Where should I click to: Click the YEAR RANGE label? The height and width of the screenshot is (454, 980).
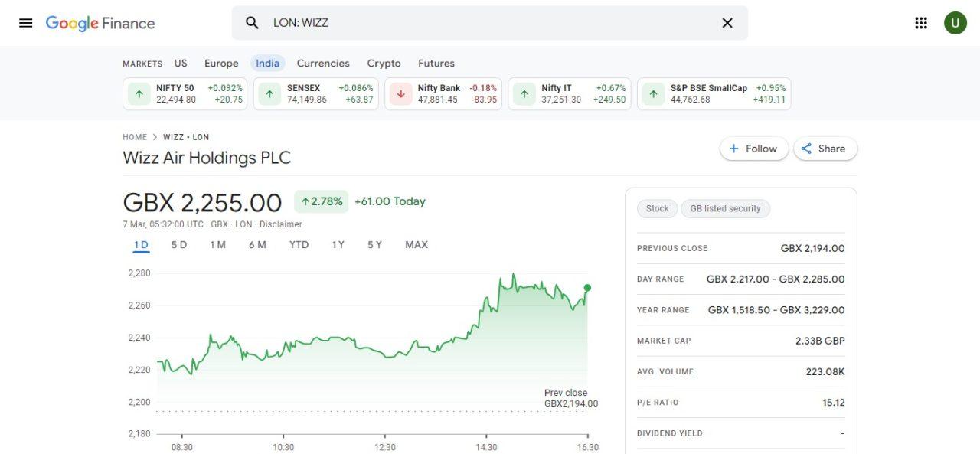pyautogui.click(x=663, y=310)
